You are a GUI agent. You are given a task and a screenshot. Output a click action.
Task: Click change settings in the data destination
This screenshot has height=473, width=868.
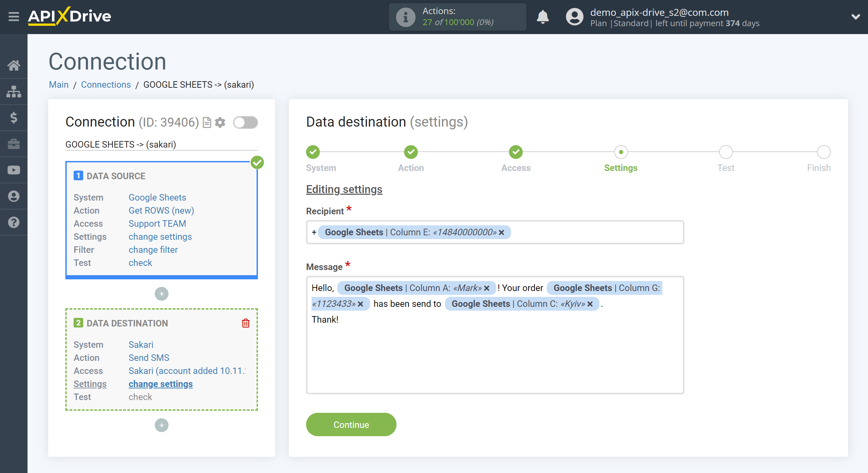(x=161, y=384)
